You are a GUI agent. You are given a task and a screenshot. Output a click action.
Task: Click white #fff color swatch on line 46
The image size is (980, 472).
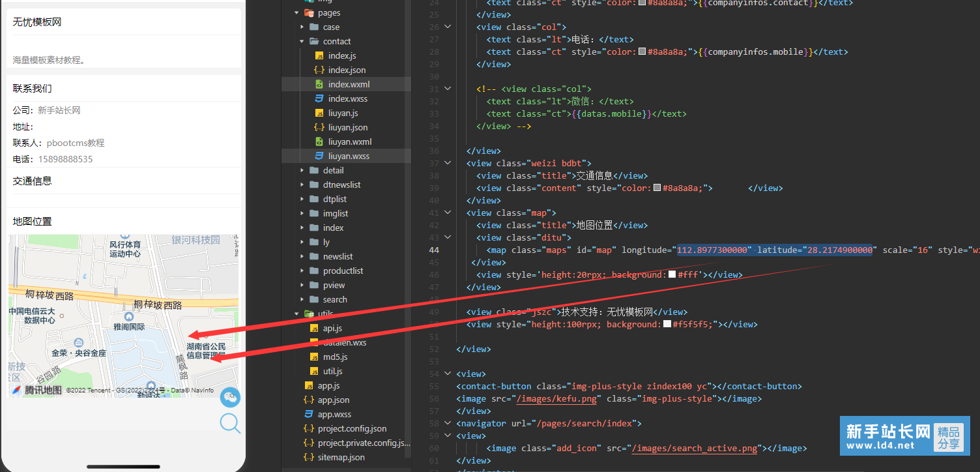672,274
